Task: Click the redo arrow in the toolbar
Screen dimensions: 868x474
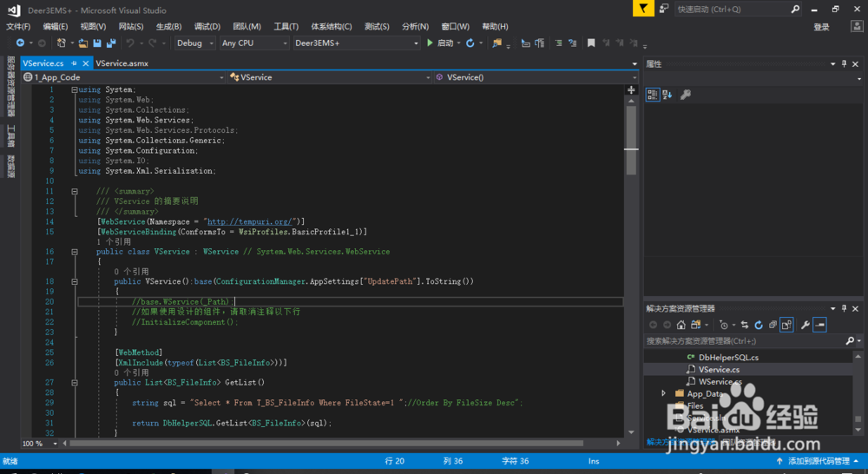Action: [152, 43]
